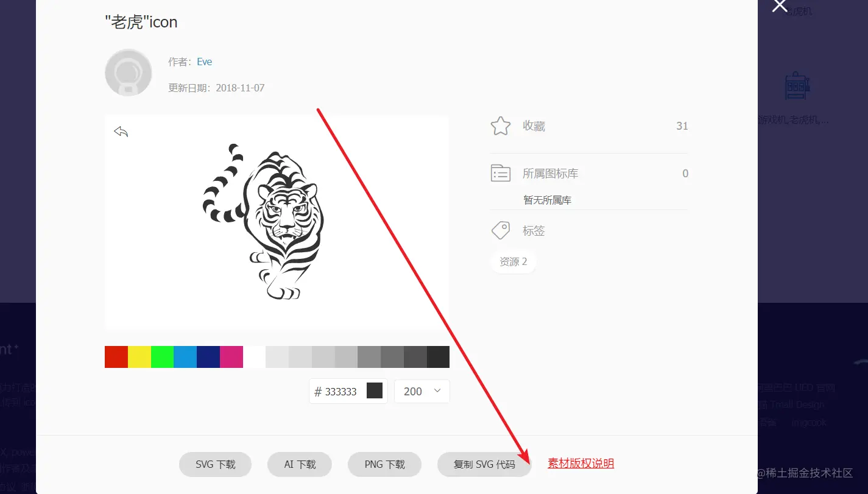Click the tag label icon

pos(500,230)
